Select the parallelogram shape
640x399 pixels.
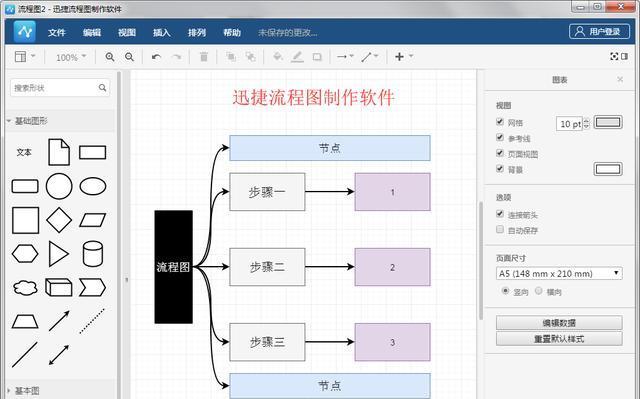click(x=93, y=220)
